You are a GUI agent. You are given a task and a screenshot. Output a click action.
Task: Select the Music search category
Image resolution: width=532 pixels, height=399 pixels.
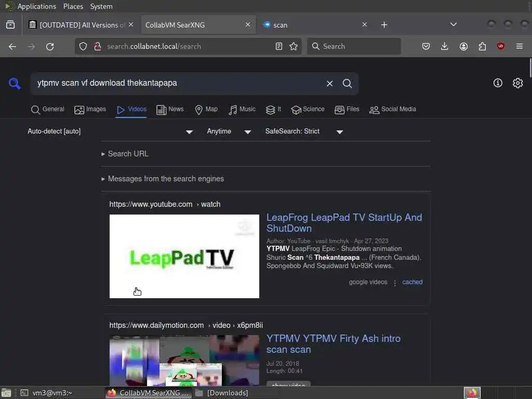tap(242, 109)
